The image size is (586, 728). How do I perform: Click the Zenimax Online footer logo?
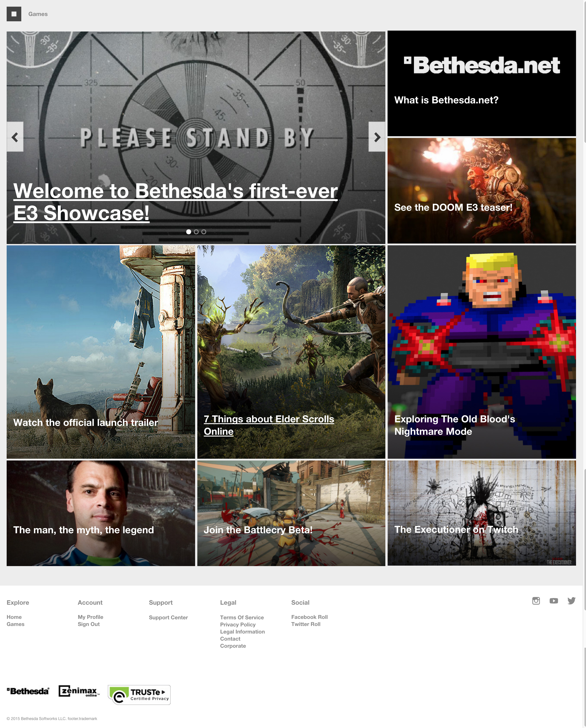(79, 691)
